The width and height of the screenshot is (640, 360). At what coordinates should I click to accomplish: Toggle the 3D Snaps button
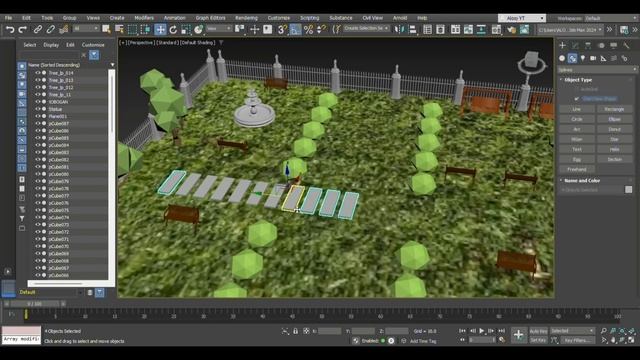tap(282, 29)
